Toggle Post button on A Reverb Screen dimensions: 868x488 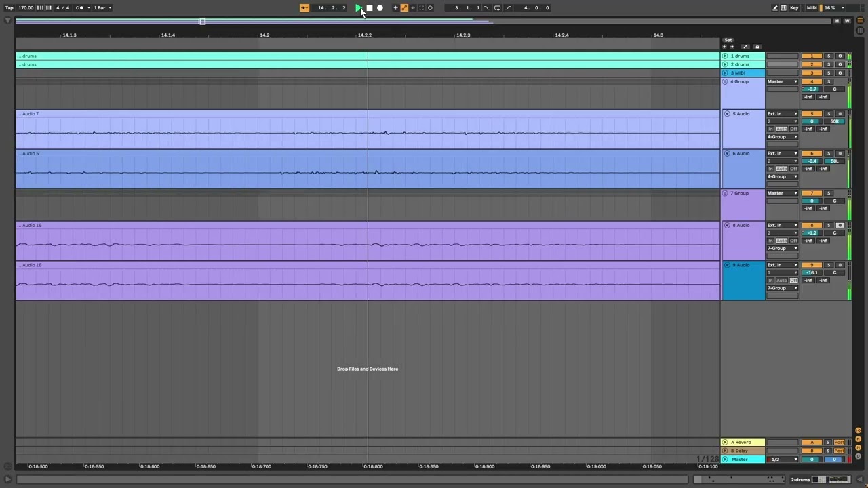(x=840, y=443)
